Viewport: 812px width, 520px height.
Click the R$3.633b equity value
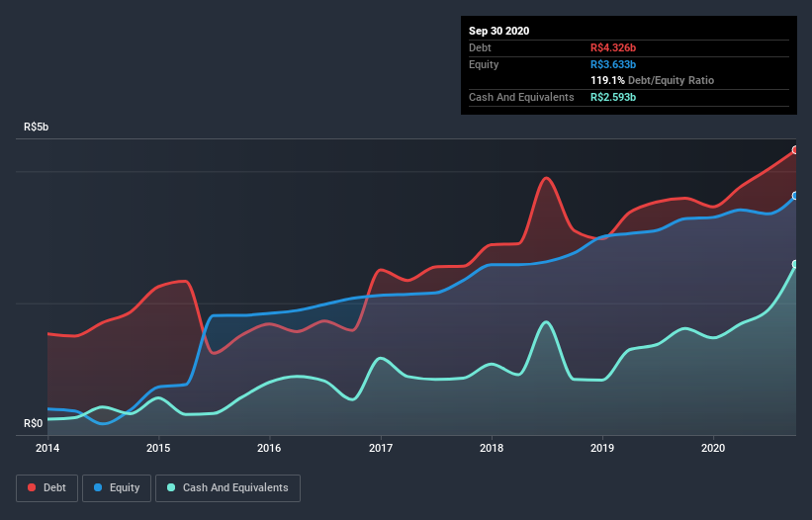pyautogui.click(x=613, y=64)
